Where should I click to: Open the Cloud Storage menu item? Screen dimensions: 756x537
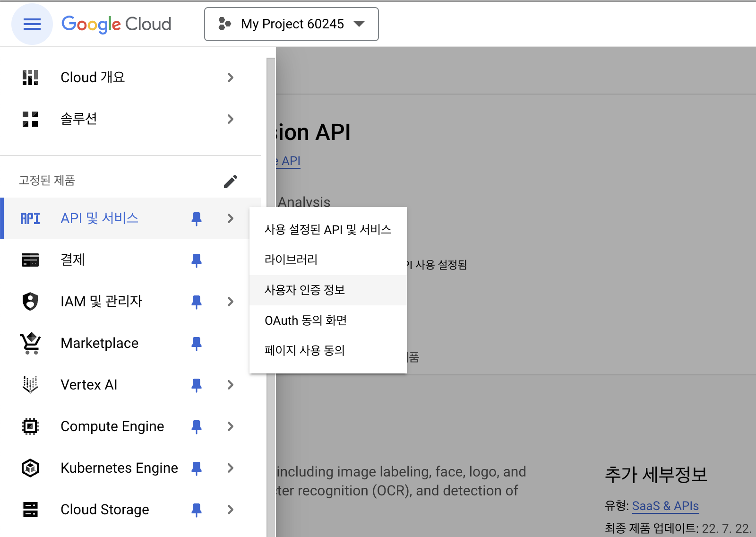coord(130,510)
